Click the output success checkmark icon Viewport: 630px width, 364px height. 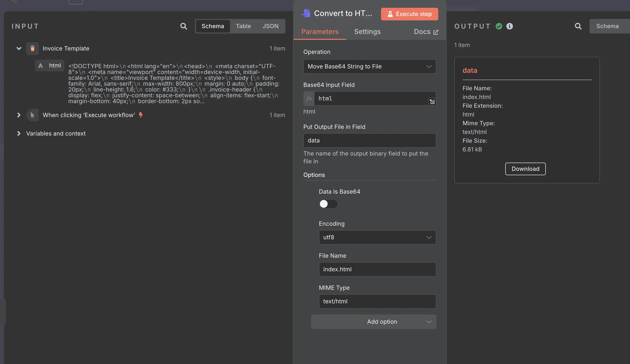499,26
